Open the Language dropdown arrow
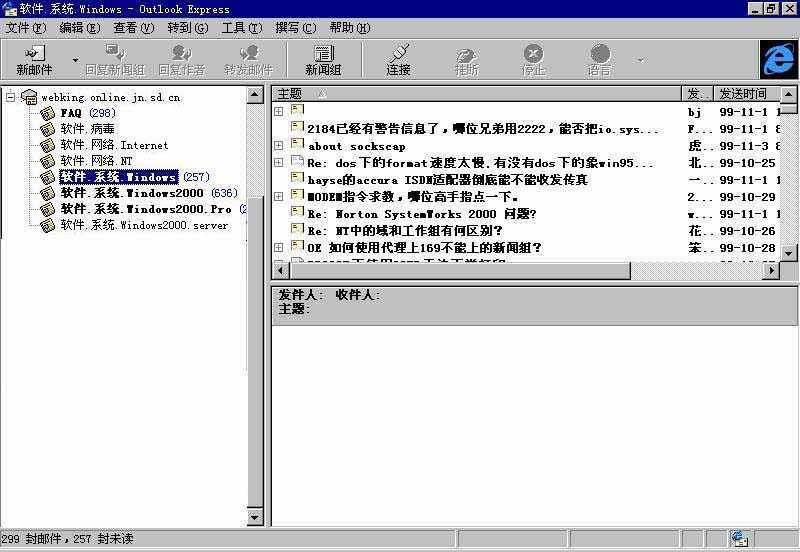The image size is (800, 552). click(640, 60)
